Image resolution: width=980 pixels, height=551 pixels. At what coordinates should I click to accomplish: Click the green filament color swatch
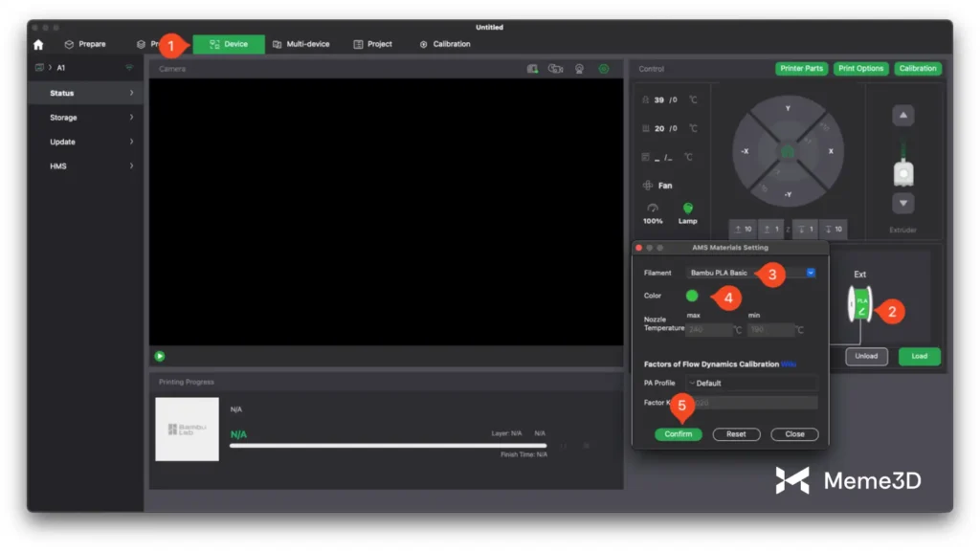pyautogui.click(x=692, y=296)
